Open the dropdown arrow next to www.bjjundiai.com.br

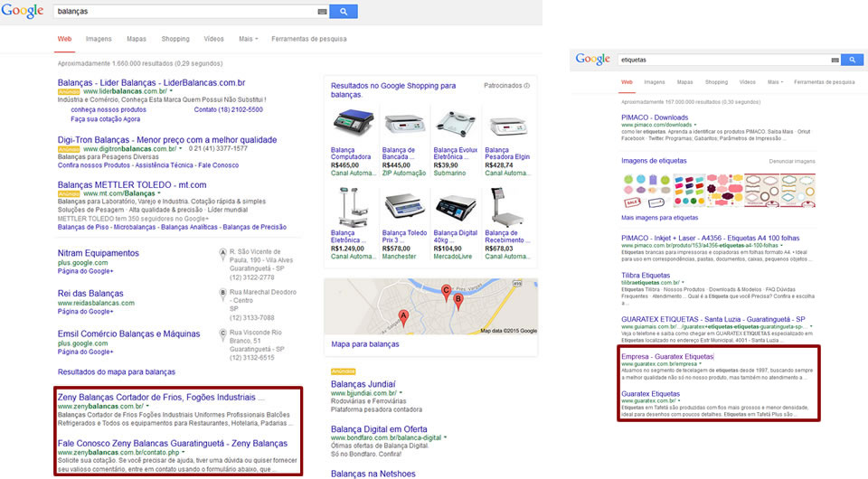(401, 393)
